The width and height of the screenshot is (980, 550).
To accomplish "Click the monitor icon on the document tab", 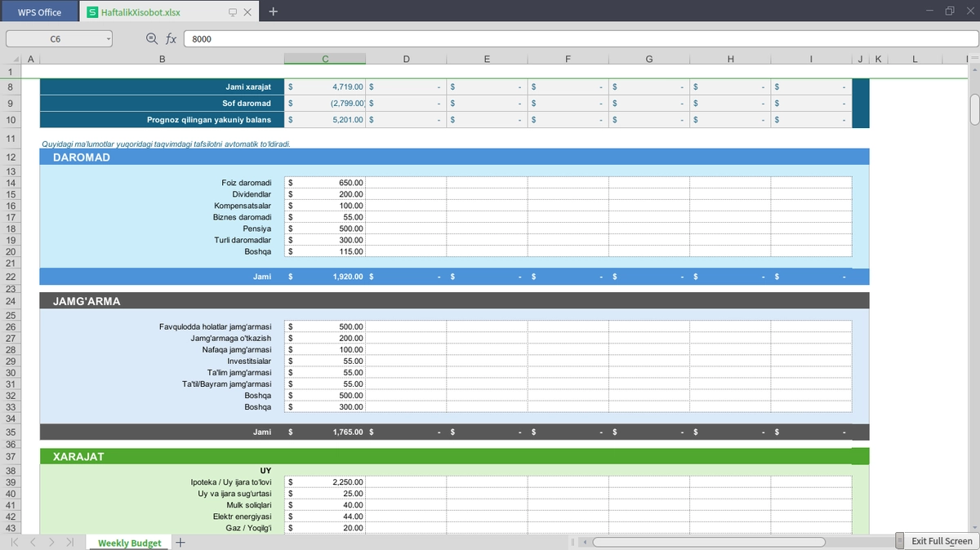I will click(x=232, y=12).
